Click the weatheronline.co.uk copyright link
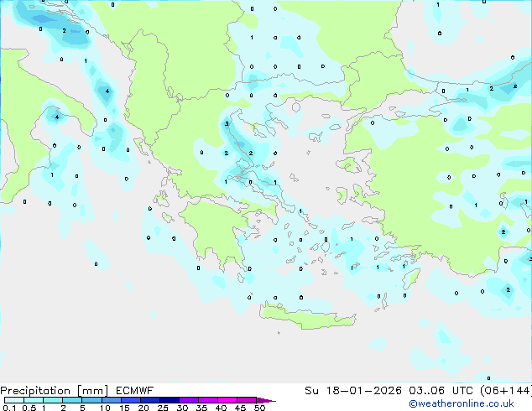This screenshot has width=532, height=411. coord(462,403)
